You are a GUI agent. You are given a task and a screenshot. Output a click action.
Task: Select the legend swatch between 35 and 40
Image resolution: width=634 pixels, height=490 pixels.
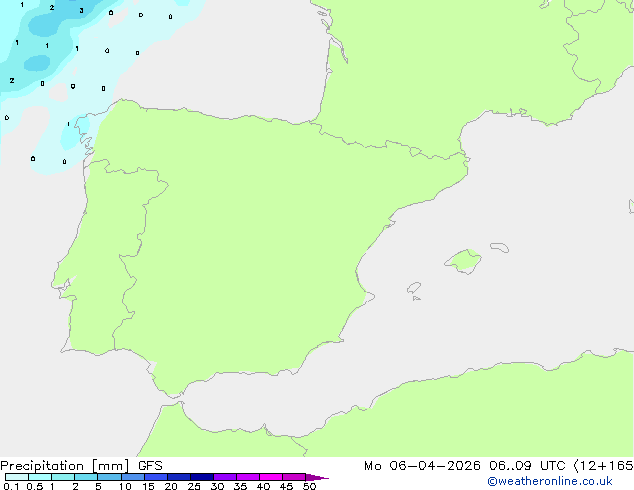(x=248, y=477)
